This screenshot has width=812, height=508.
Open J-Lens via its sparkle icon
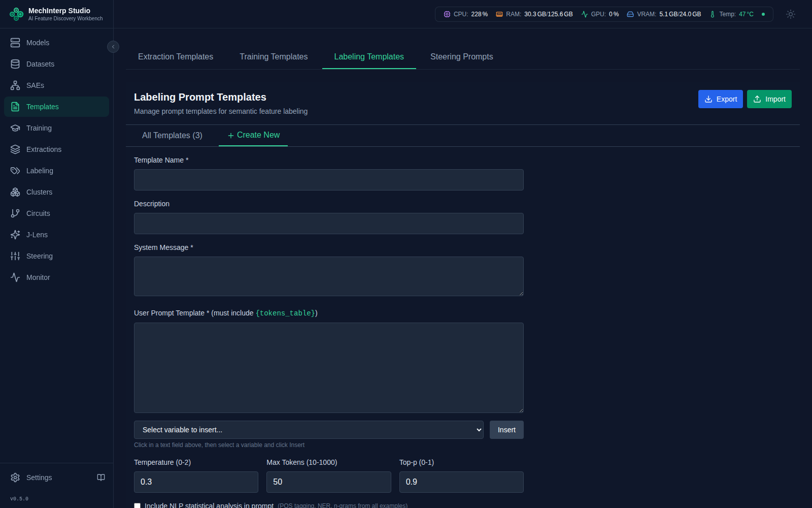[15, 235]
